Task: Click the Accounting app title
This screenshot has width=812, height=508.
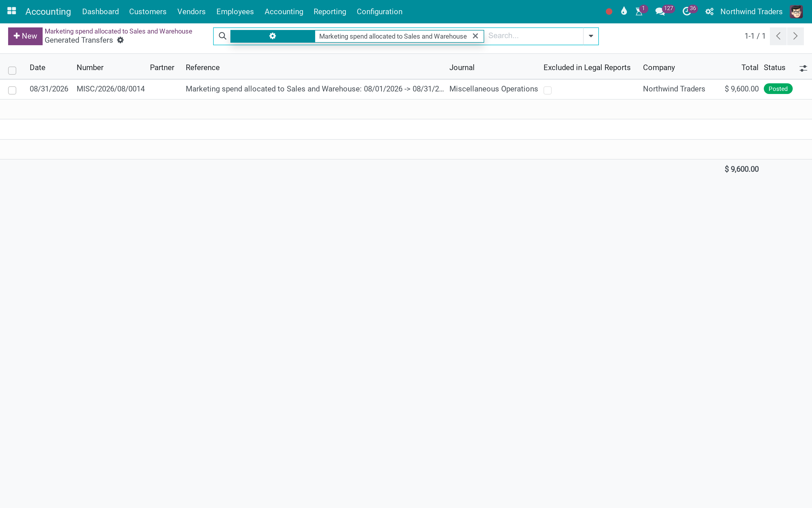Action: tap(48, 11)
